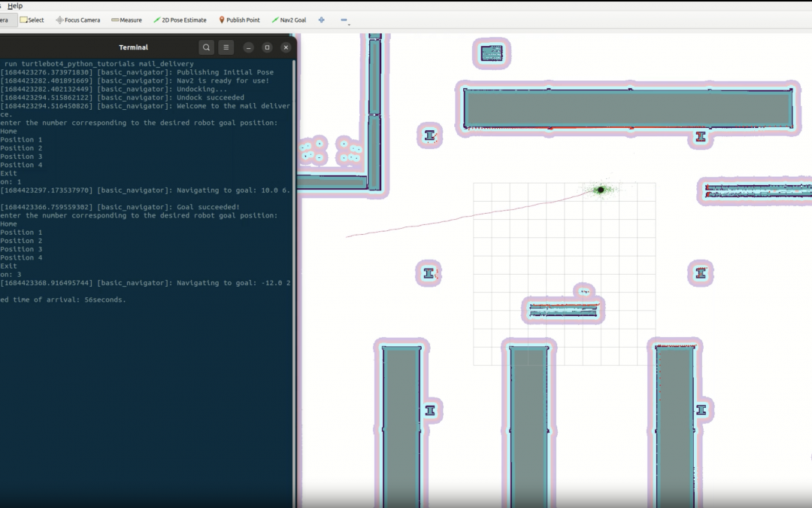Click the Nav2 Goal tool
Image resolution: width=812 pixels, height=508 pixels.
[x=289, y=20]
